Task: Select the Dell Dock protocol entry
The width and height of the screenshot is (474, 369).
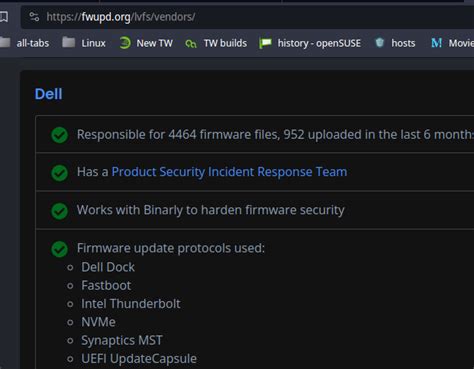Action: pyautogui.click(x=108, y=267)
